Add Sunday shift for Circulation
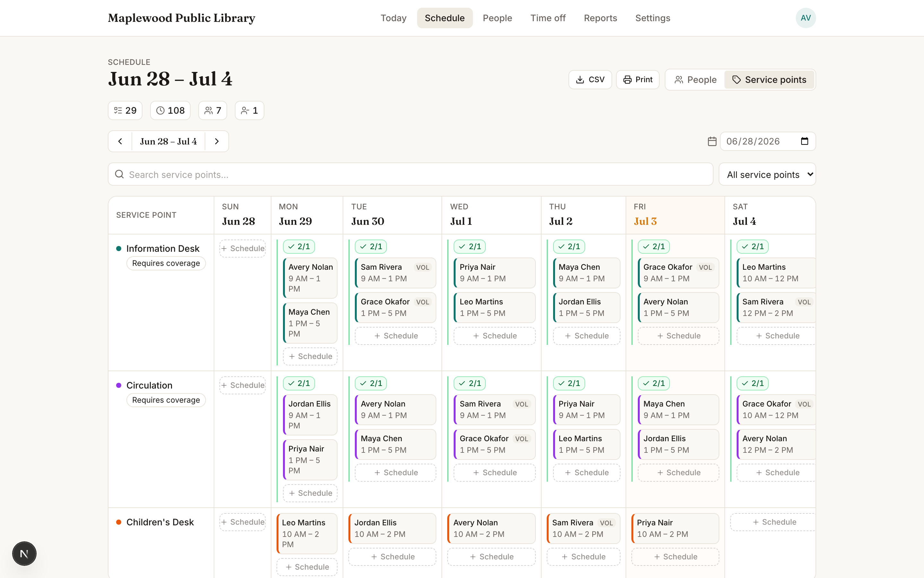Viewport: 924px width, 578px height. (243, 385)
